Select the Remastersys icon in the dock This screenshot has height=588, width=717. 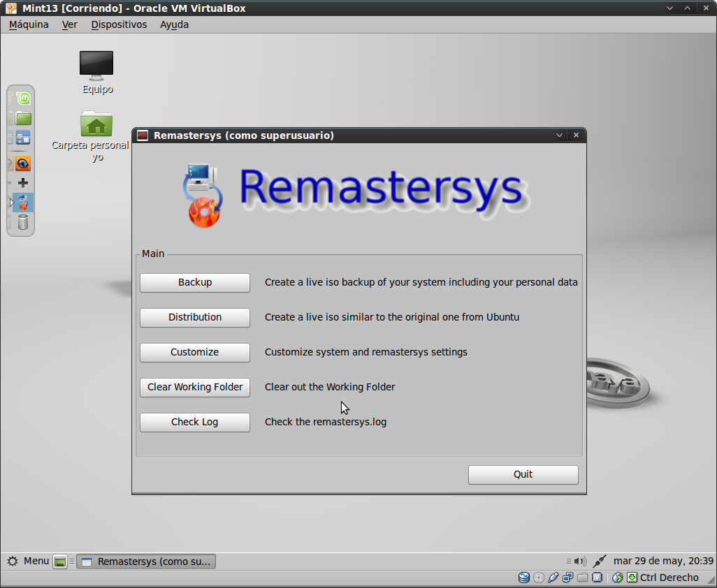[23, 203]
